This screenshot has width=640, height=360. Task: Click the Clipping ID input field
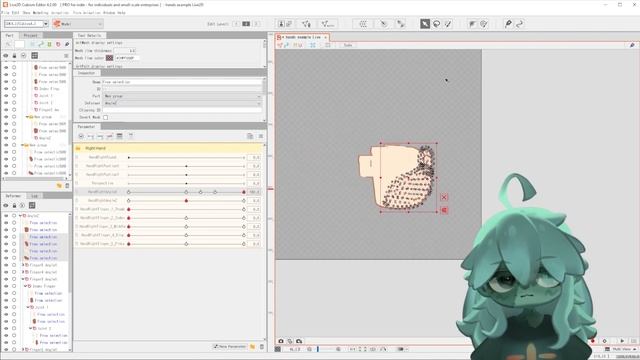(x=182, y=110)
